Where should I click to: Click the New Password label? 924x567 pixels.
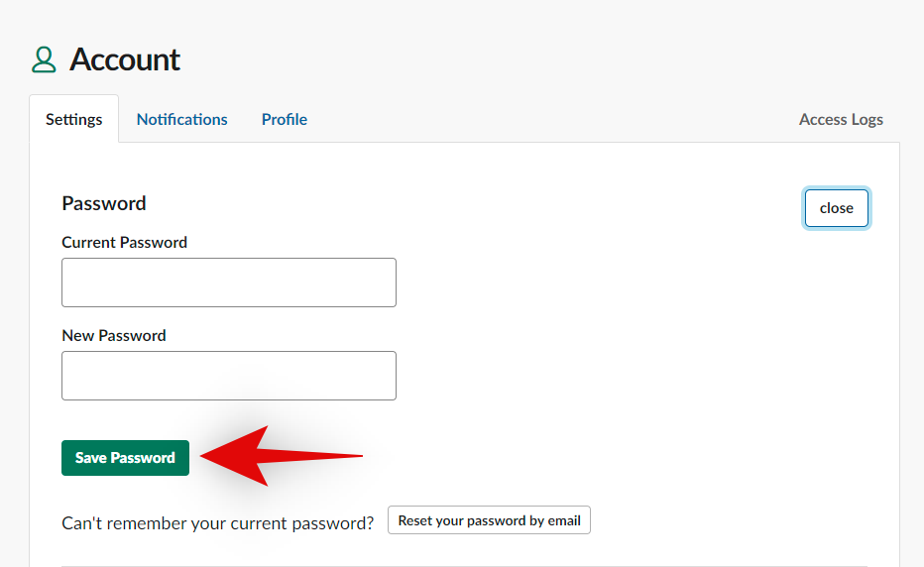point(114,335)
